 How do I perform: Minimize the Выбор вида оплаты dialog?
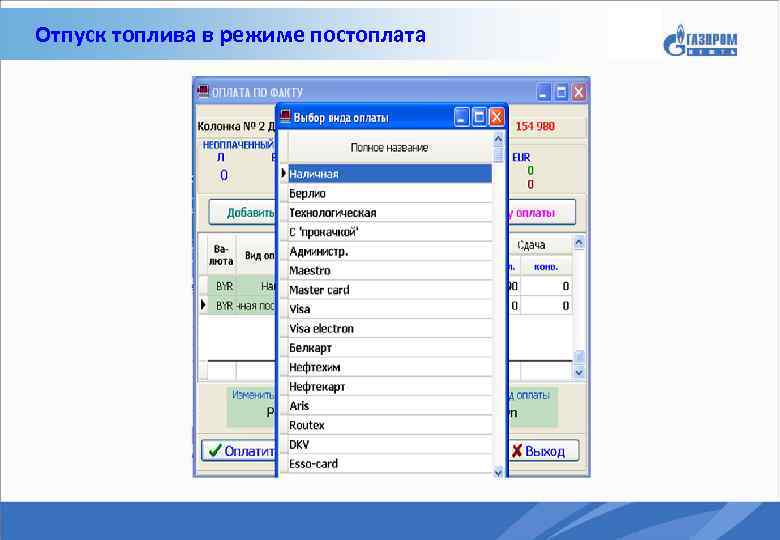pos(462,117)
